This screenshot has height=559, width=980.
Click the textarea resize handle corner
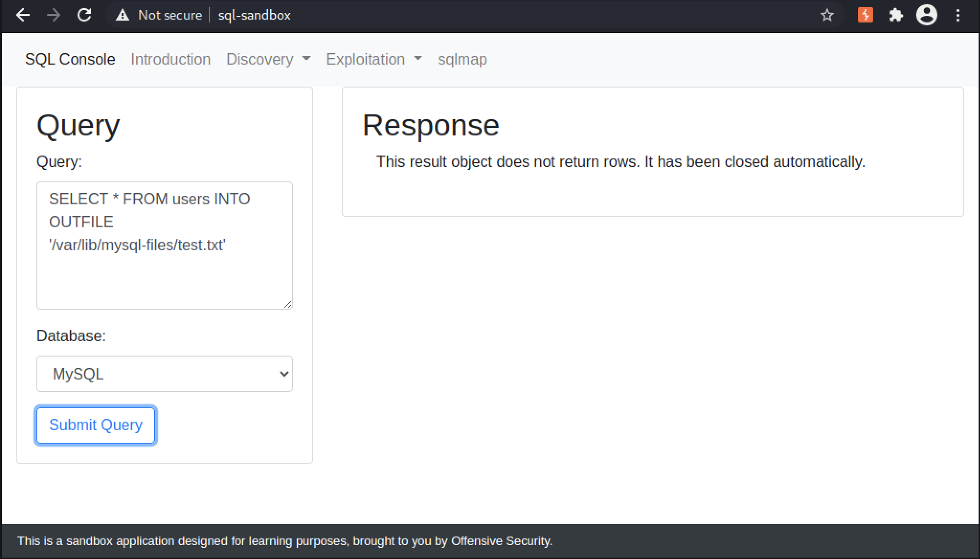288,304
